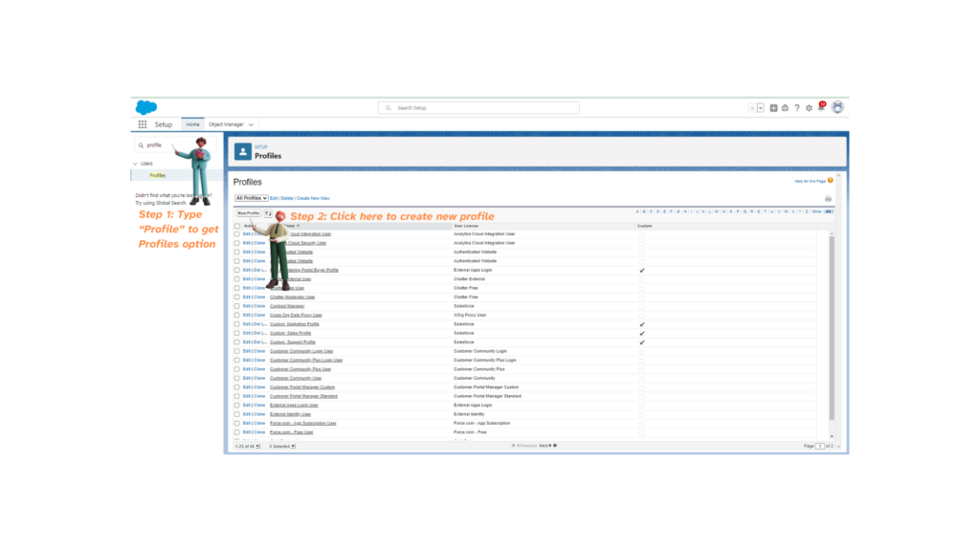Check the checkbox next to Chatter Free User
The image size is (980, 551).
click(236, 288)
